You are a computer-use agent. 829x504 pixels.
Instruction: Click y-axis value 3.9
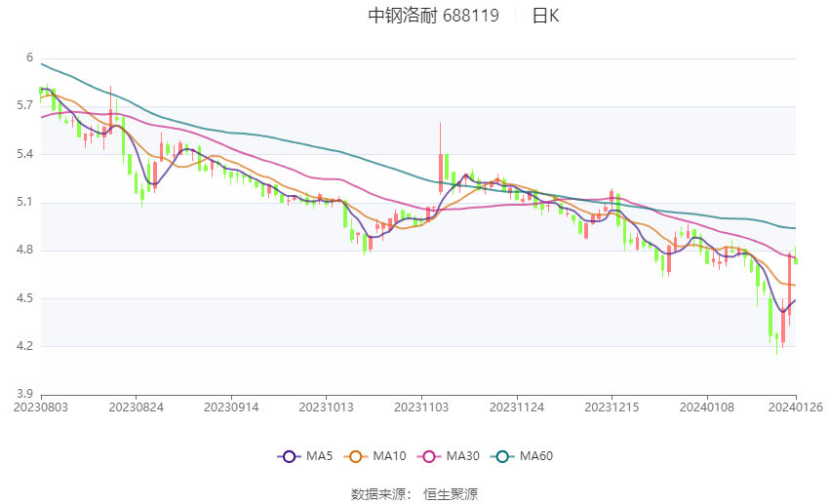pyautogui.click(x=24, y=394)
